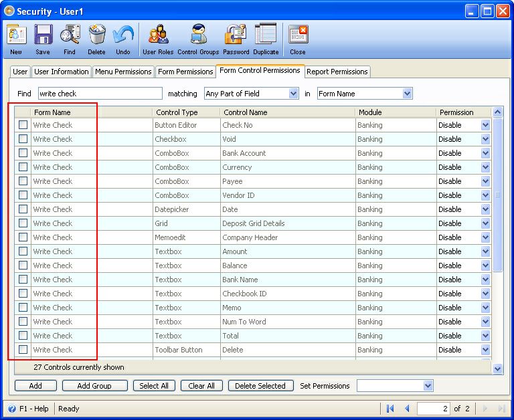
Task: Toggle the Deposit Grid Details row checkbox
Action: [23, 223]
